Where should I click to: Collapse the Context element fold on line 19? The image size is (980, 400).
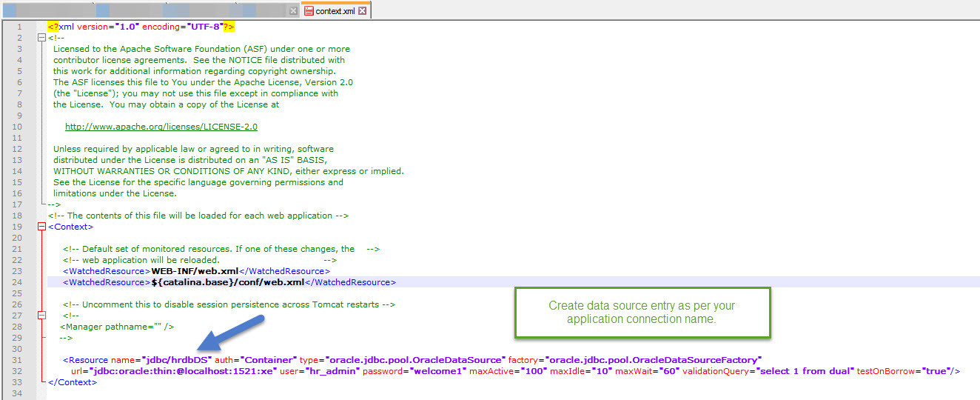tap(41, 227)
